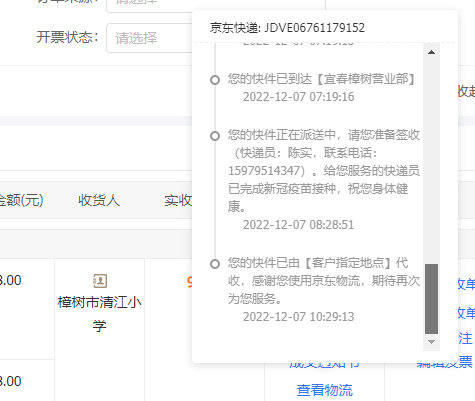Screen dimensions: 475x401
Task: Click the partially hidden 发票 link at right
Action: tap(445, 363)
